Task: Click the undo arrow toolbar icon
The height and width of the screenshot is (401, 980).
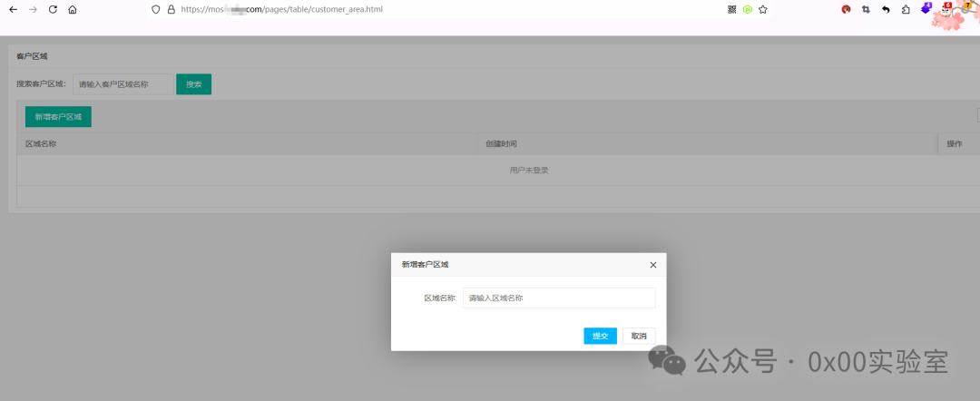Action: coord(886,9)
